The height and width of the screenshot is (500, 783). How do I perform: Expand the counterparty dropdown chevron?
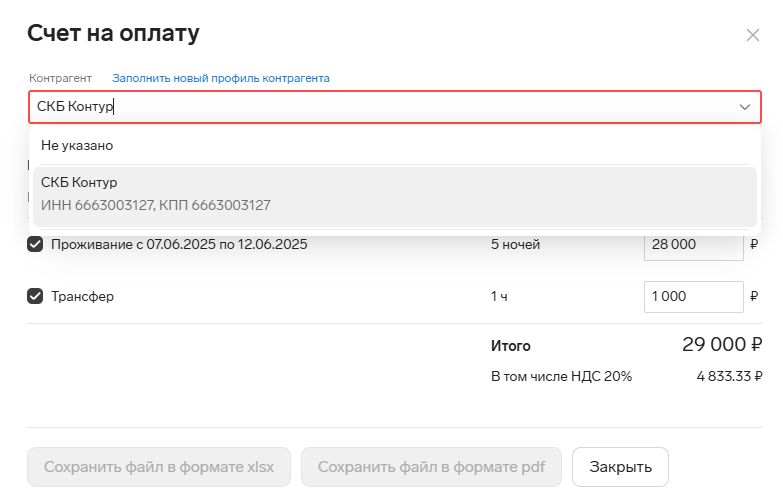click(745, 107)
